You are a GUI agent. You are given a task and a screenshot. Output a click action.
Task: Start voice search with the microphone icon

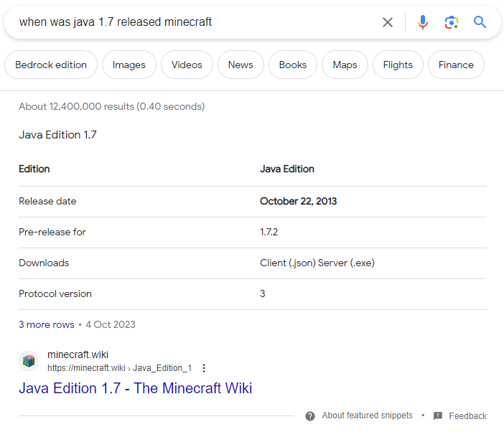423,22
